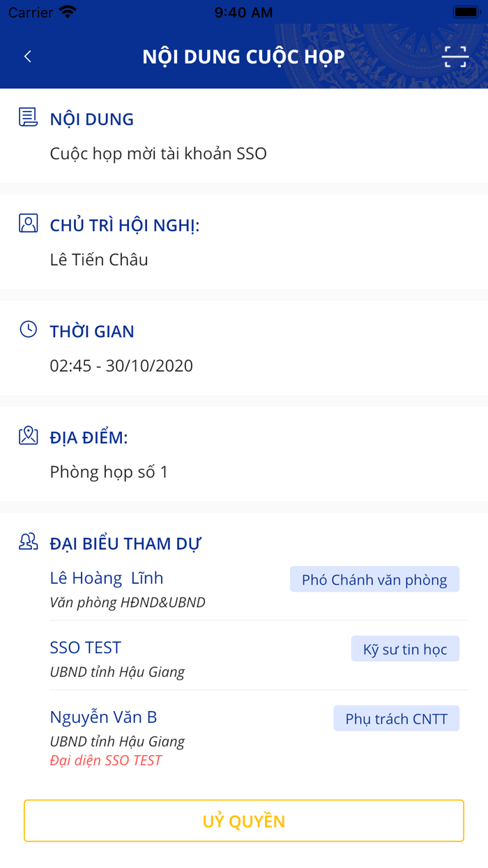Click the document icon beside NỘI DUNG
The height and width of the screenshot is (868, 488).
tap(27, 117)
